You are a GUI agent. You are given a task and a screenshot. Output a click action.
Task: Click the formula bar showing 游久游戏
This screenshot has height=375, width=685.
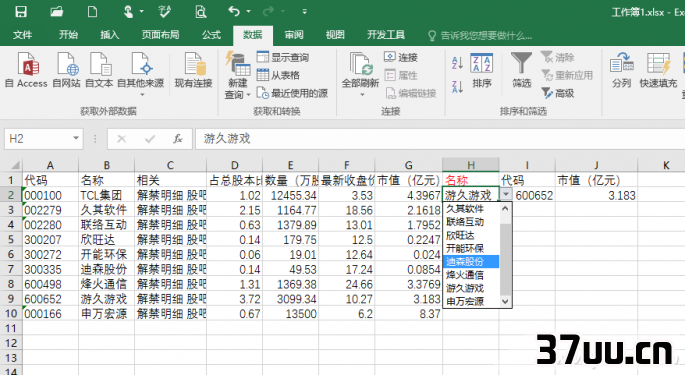point(439,139)
